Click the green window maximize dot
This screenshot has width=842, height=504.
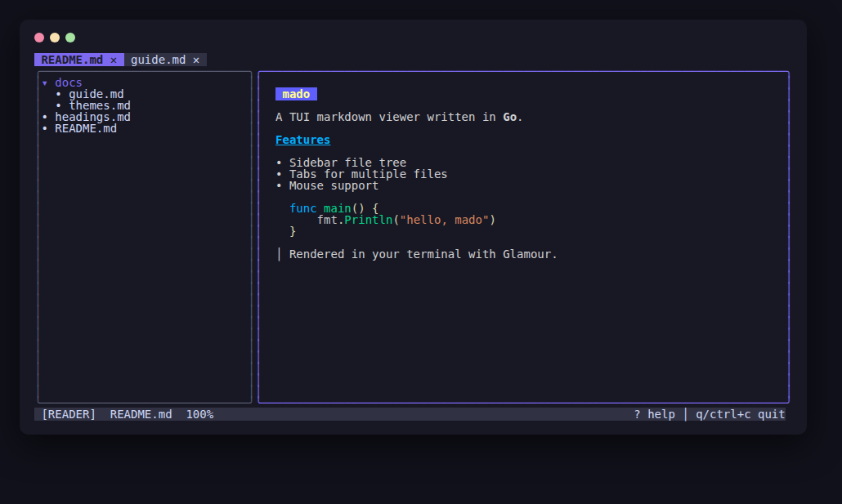(70, 38)
